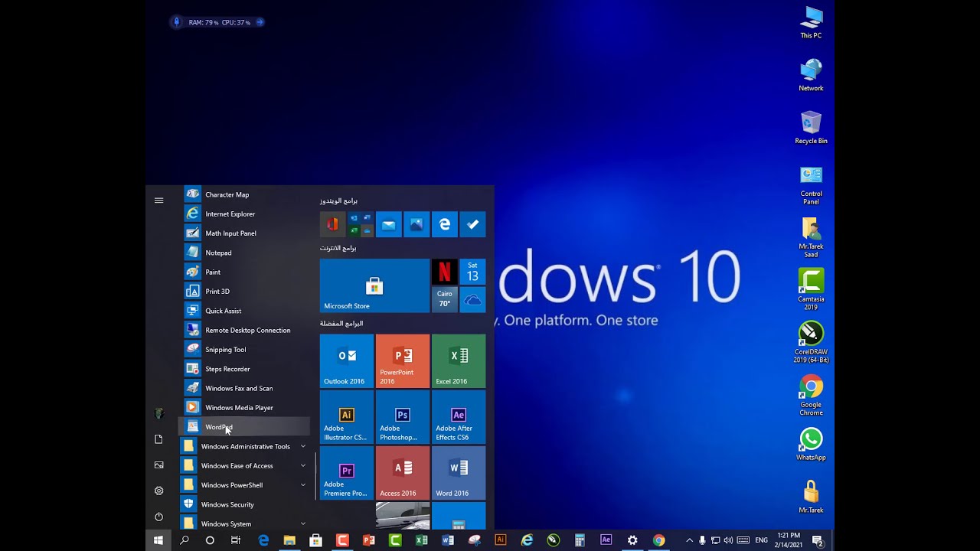Launch Word 2016 tile
Viewport: 980px width, 551px height.
coord(459,473)
